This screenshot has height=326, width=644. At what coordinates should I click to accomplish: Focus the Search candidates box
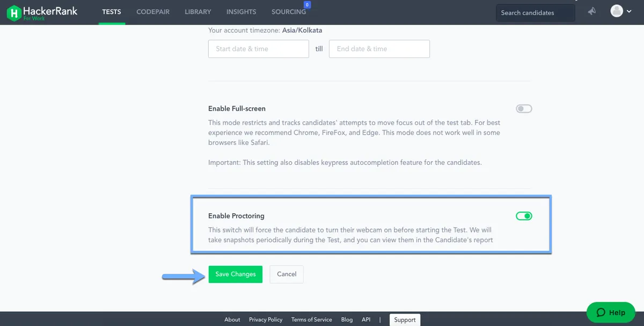pos(535,13)
